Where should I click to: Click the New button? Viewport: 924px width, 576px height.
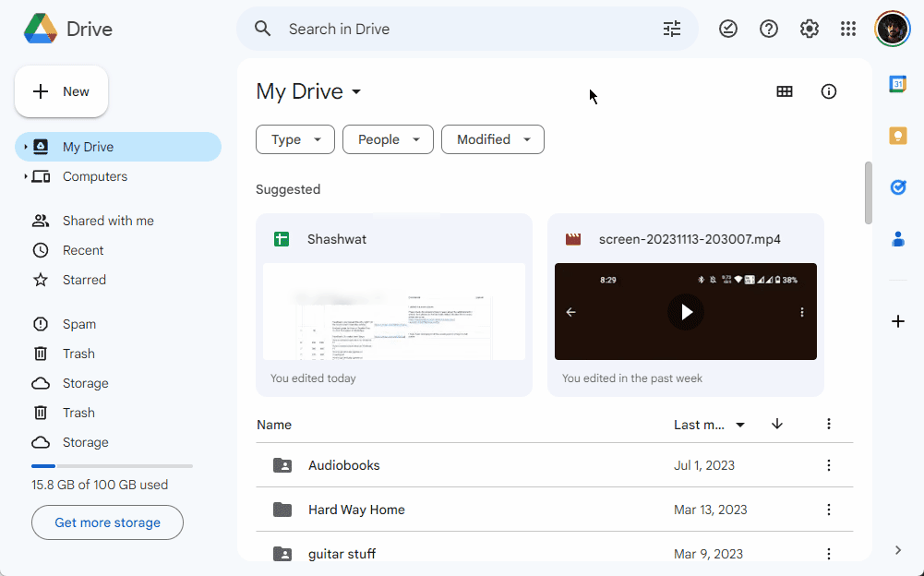coord(62,91)
